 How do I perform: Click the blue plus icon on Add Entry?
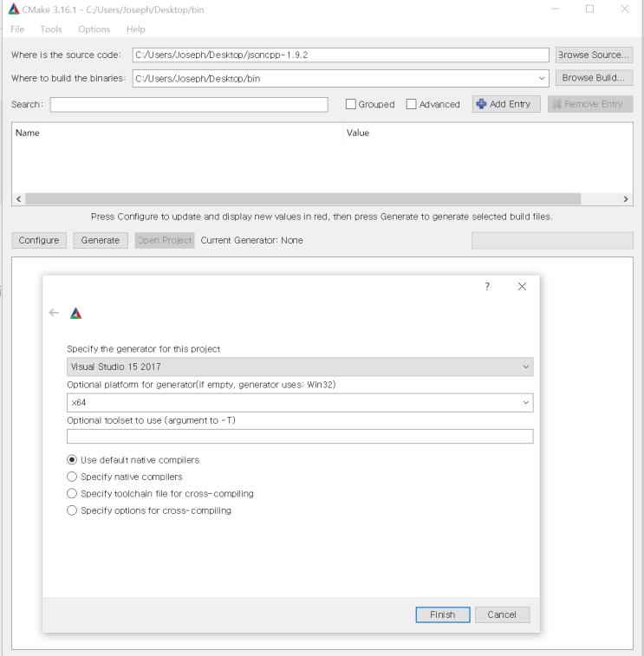[x=481, y=104]
